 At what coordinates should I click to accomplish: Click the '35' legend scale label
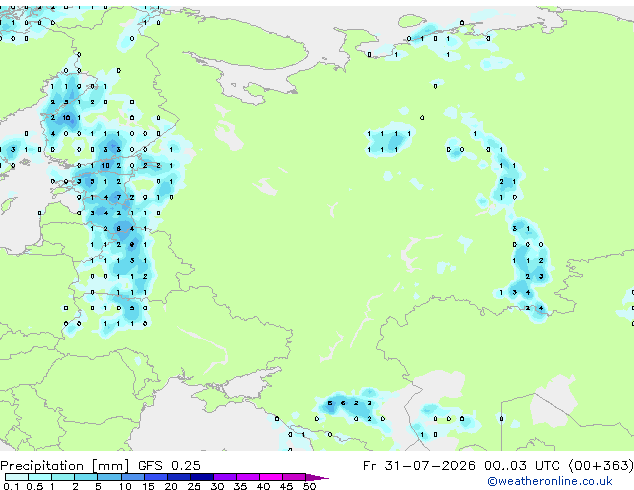(x=240, y=486)
